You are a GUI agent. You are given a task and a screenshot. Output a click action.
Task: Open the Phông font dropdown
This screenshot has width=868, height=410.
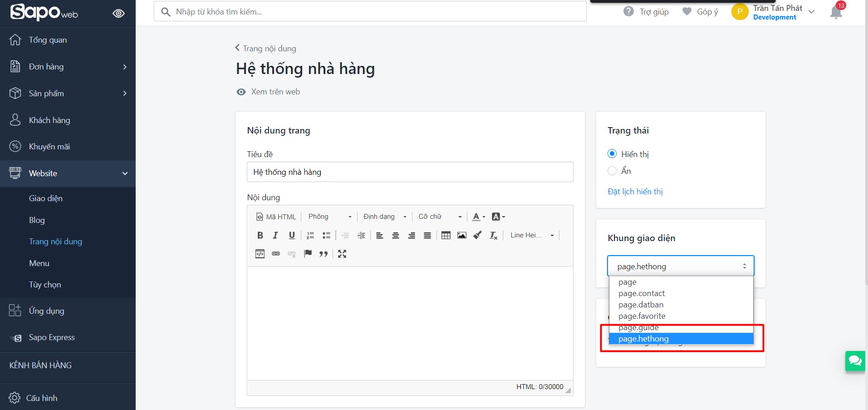(x=330, y=217)
